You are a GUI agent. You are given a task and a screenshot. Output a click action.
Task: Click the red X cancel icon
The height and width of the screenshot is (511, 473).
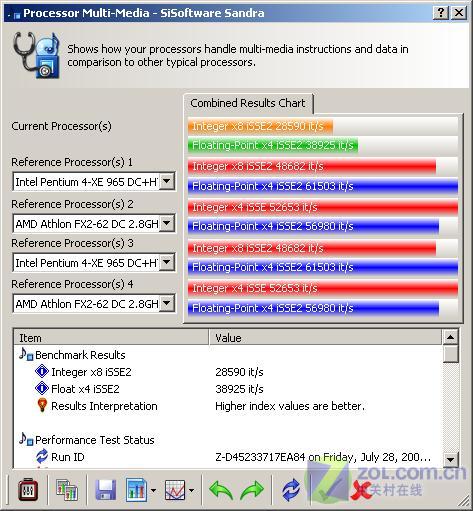(360, 491)
